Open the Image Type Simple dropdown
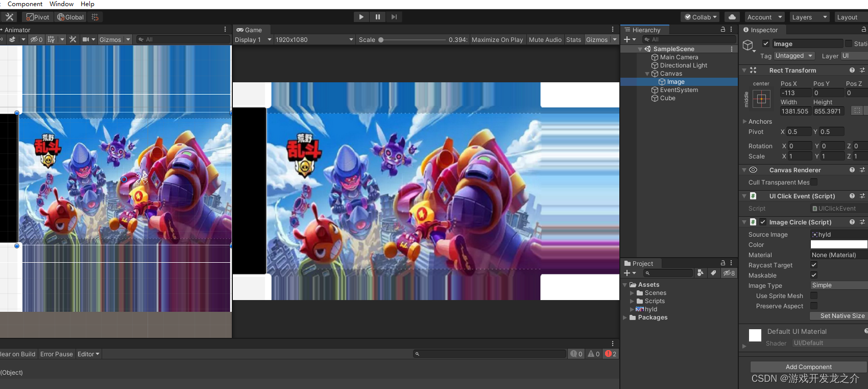 [x=839, y=285]
